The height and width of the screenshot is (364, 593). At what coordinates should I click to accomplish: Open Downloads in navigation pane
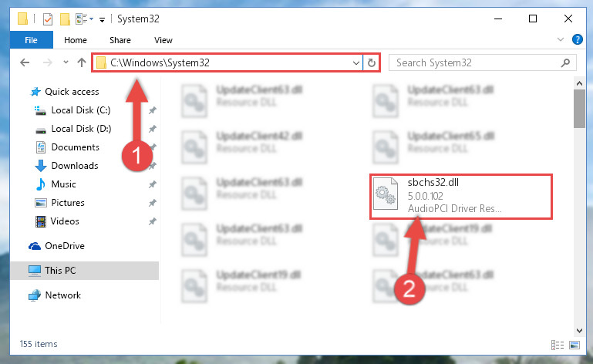[75, 166]
